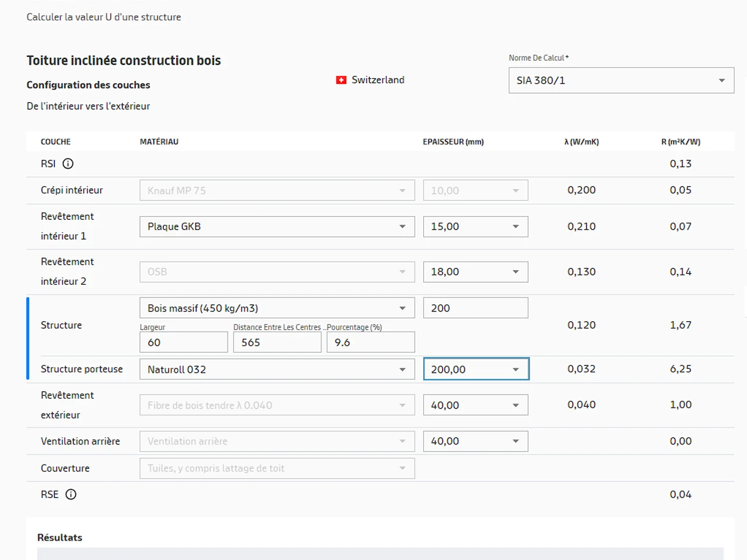Click the R value 0,05
This screenshot has width=747, height=560.
pyautogui.click(x=681, y=190)
